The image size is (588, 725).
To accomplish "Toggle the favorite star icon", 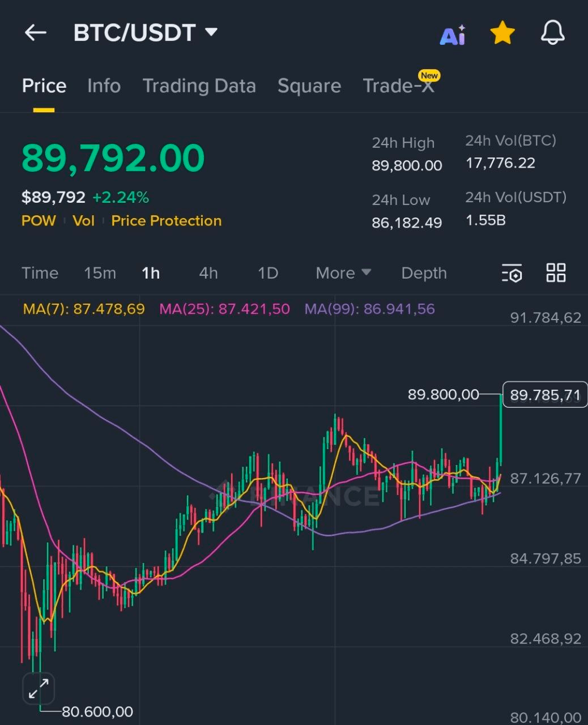I will [x=502, y=33].
